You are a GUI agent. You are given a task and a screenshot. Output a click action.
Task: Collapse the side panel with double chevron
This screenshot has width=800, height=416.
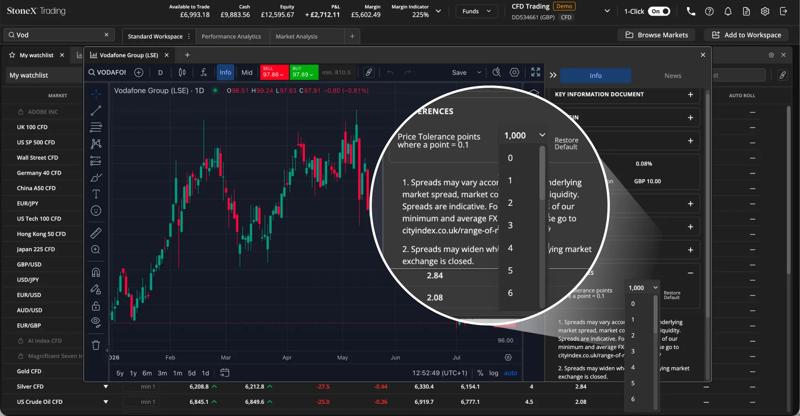coord(553,75)
